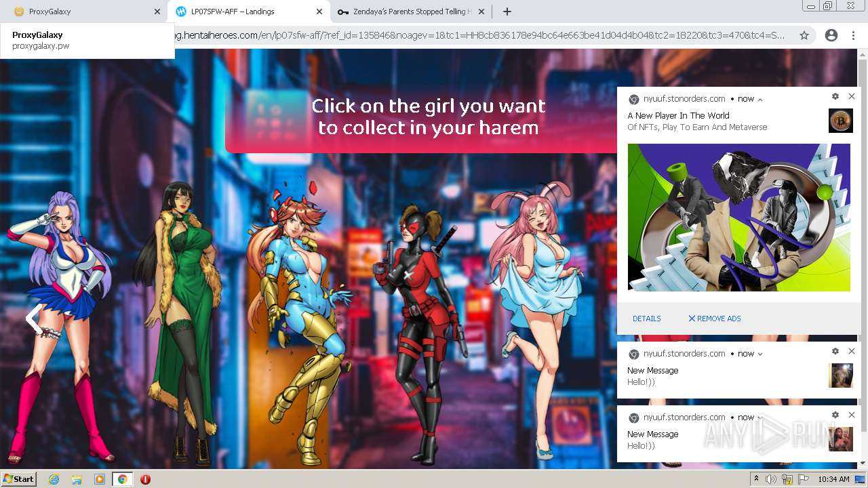
Task: Close the ProxyGalaxy tab
Action: pos(157,12)
